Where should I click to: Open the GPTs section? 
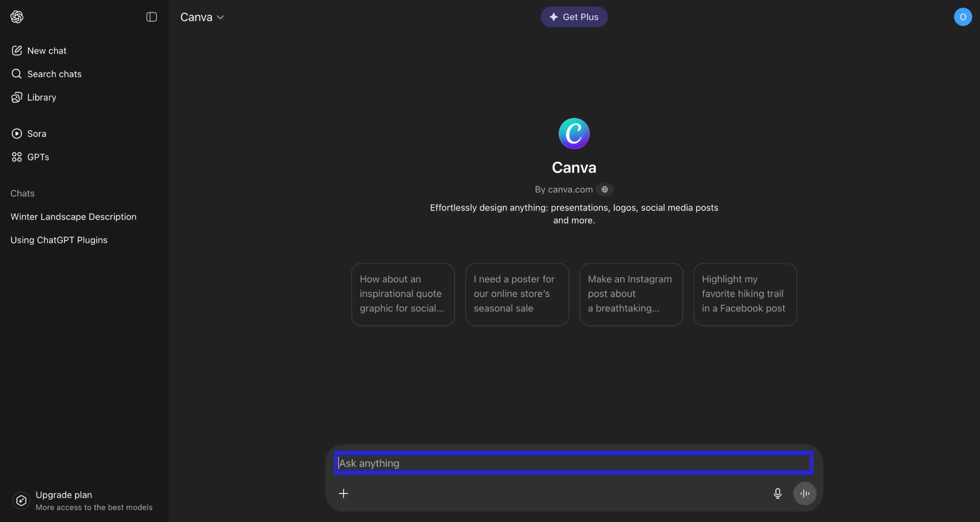click(17, 157)
